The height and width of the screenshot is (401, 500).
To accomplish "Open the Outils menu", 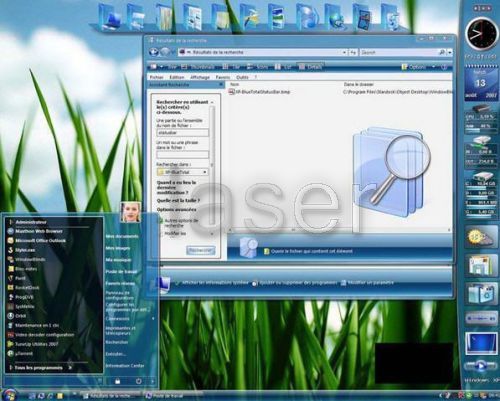I will 242,77.
